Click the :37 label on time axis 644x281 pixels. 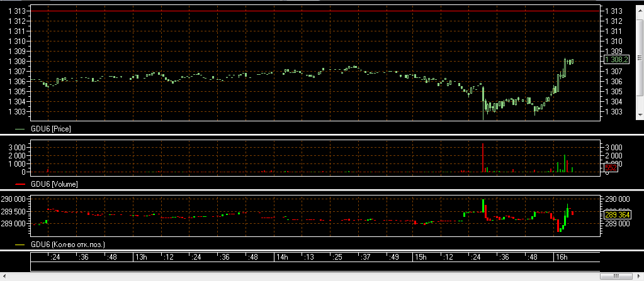365,257
